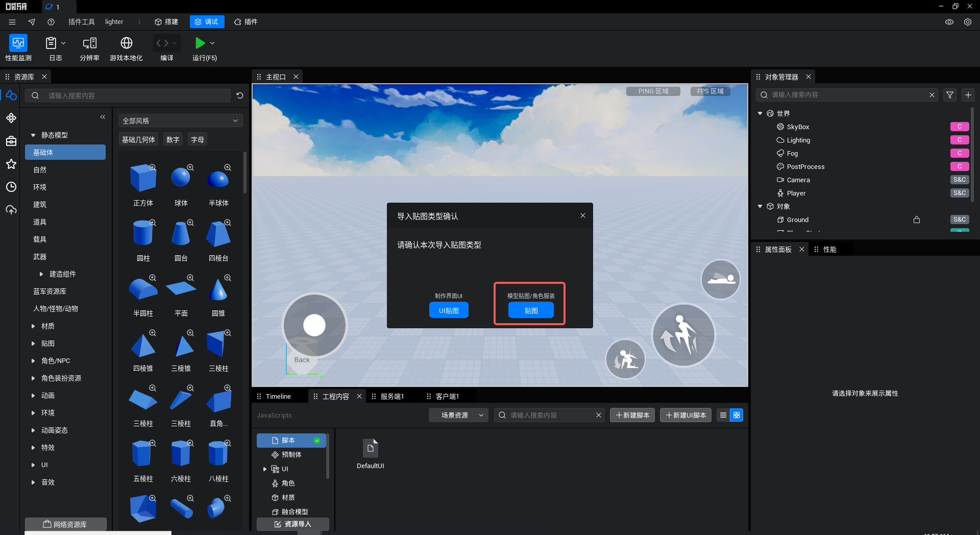Open the 全部风格 style dropdown
Viewport: 980px width, 535px height.
[x=181, y=121]
